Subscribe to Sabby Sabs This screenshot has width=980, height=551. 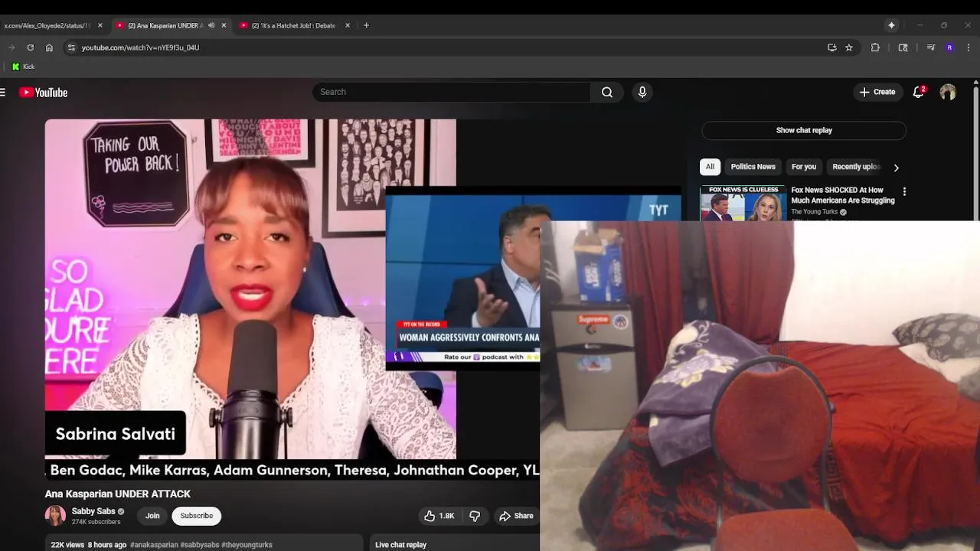[197, 516]
